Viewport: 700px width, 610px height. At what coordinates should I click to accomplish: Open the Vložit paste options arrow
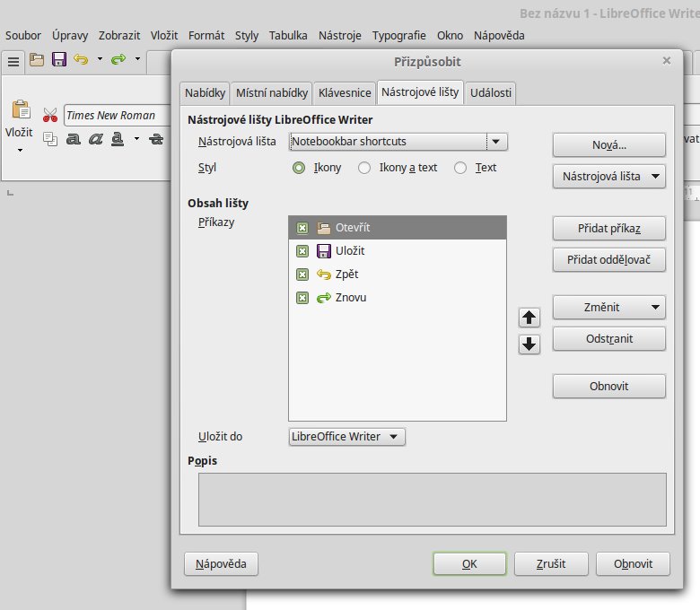tap(20, 151)
